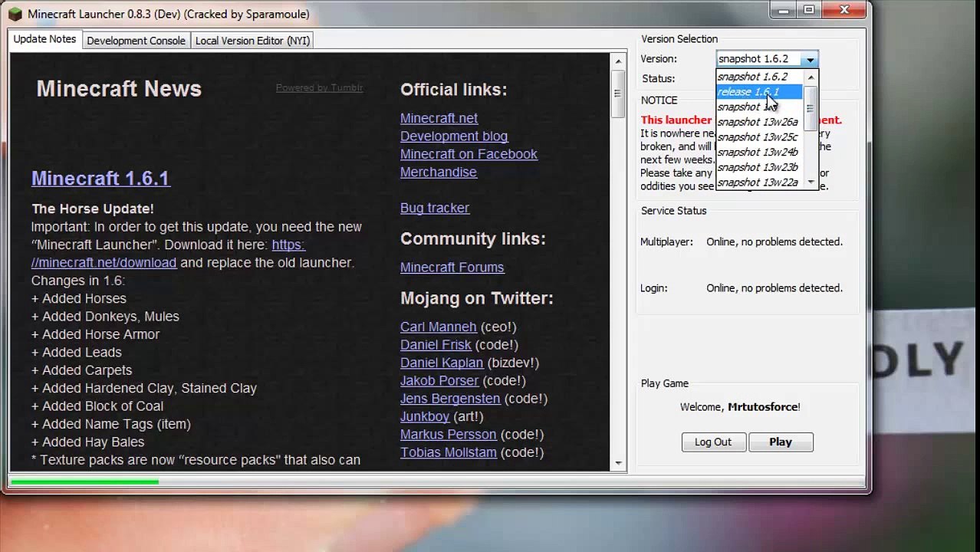
Task: Pick snapshot 13w25c from the version list
Action: click(x=758, y=137)
